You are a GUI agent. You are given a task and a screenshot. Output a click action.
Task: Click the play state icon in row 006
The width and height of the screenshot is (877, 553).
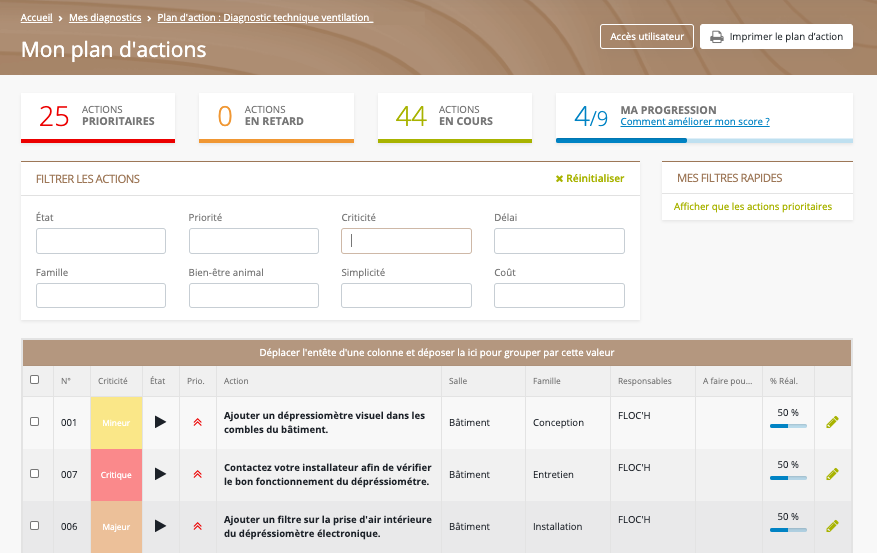coord(160,526)
